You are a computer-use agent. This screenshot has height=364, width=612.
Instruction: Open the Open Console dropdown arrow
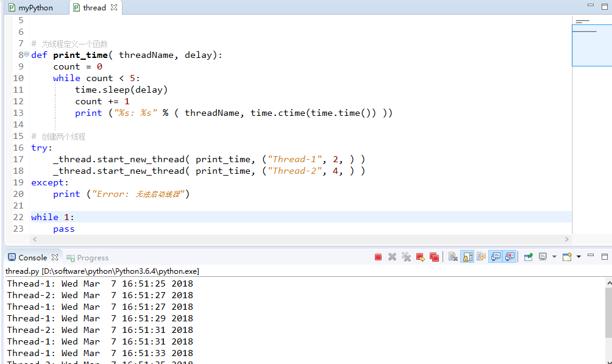click(579, 257)
